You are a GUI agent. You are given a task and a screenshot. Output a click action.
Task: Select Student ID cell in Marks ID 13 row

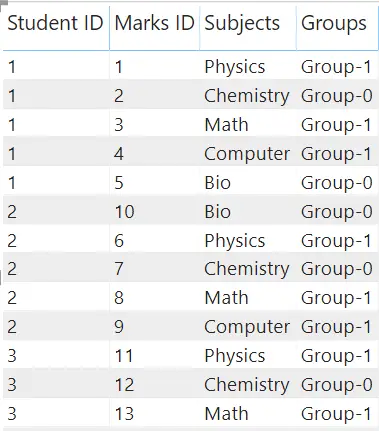click(x=12, y=414)
